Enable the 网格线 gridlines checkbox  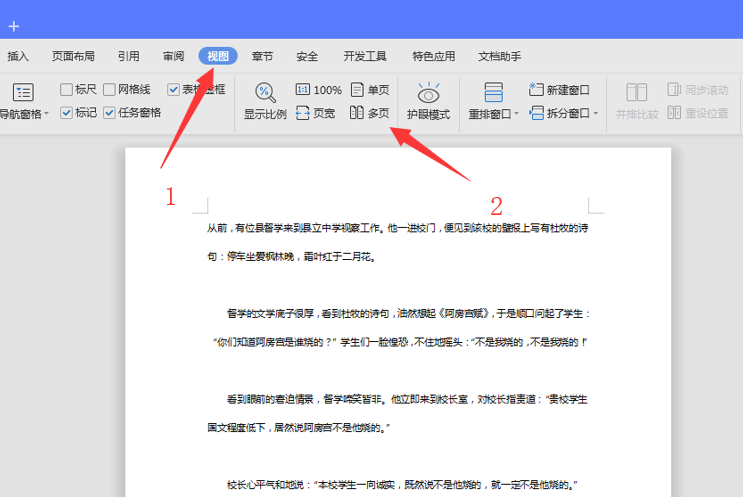coord(109,89)
